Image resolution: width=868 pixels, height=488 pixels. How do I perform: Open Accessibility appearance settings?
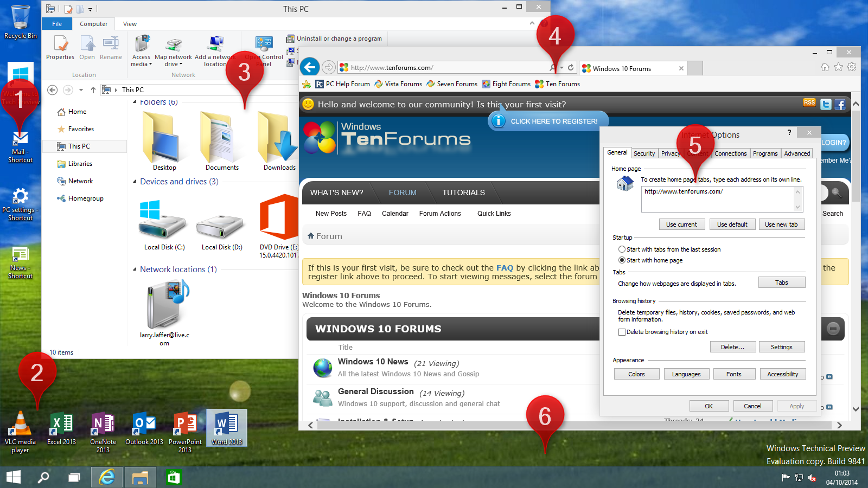783,374
